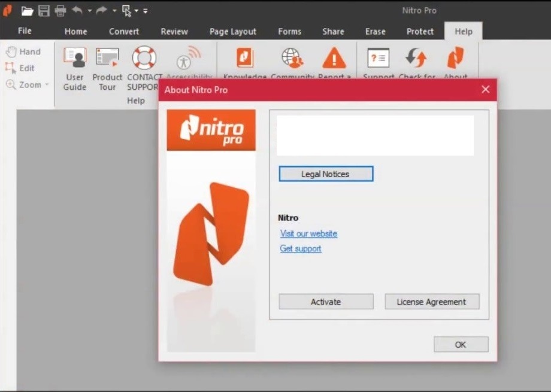The image size is (551, 392).
Task: Click the Open folder icon in quick access toolbar
Action: click(x=27, y=11)
